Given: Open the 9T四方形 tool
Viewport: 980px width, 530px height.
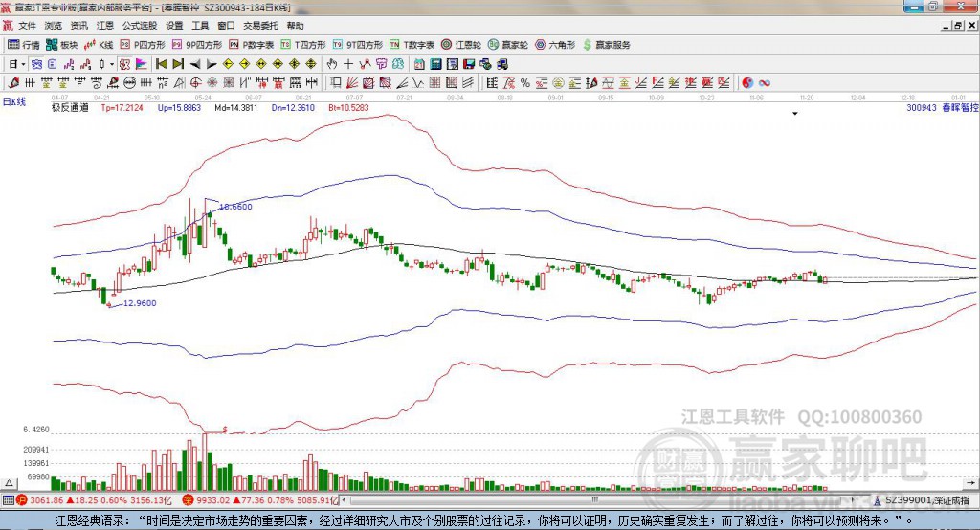Looking at the screenshot, I should (x=358, y=45).
